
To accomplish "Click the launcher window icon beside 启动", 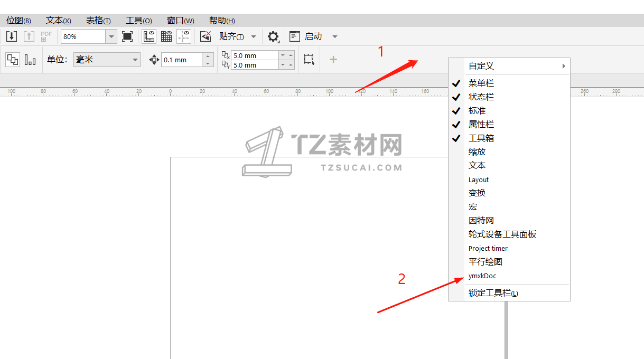I will click(x=295, y=36).
